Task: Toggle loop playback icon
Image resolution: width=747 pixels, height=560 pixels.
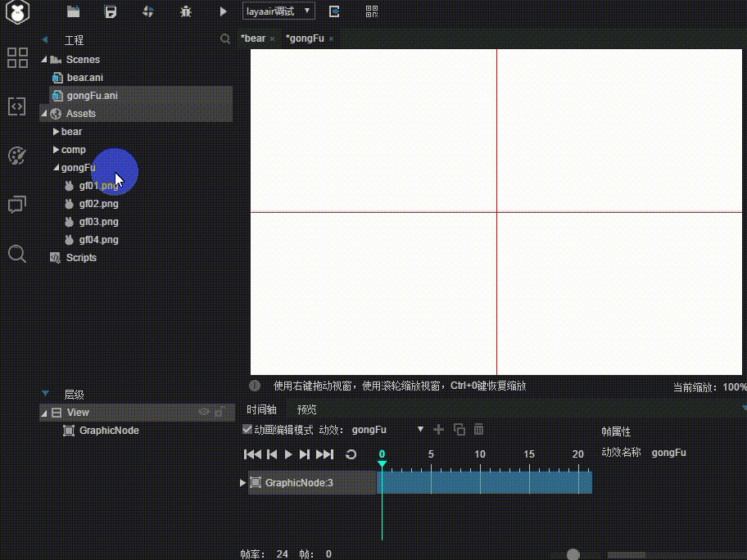Action: pyautogui.click(x=351, y=454)
